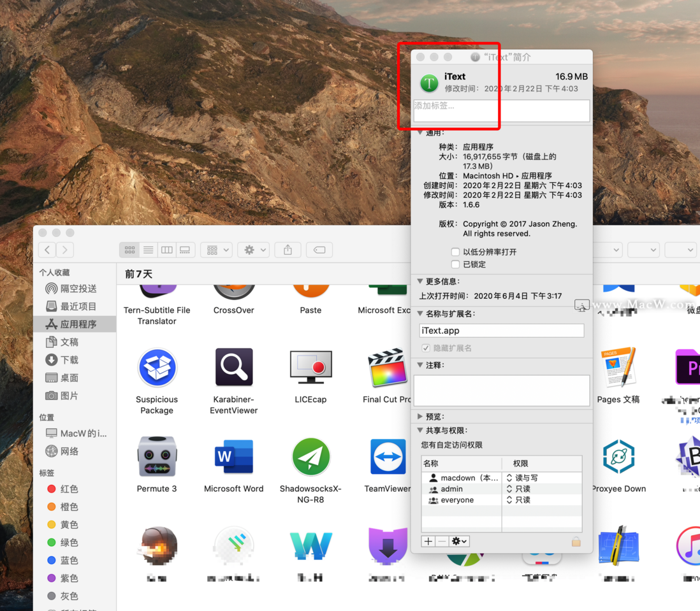Screen dimensions: 700x611
Task: Click the 添加标签 tag field
Action: pos(502,110)
